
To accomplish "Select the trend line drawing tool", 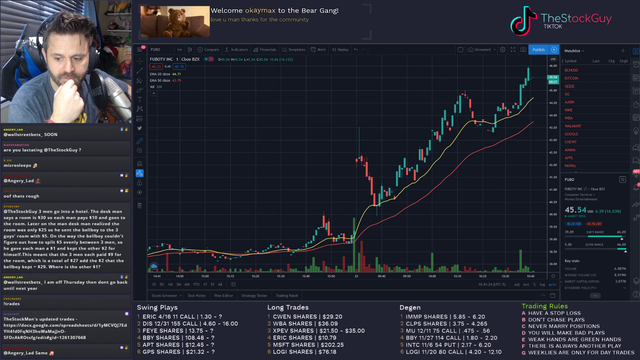I will pos(140,71).
